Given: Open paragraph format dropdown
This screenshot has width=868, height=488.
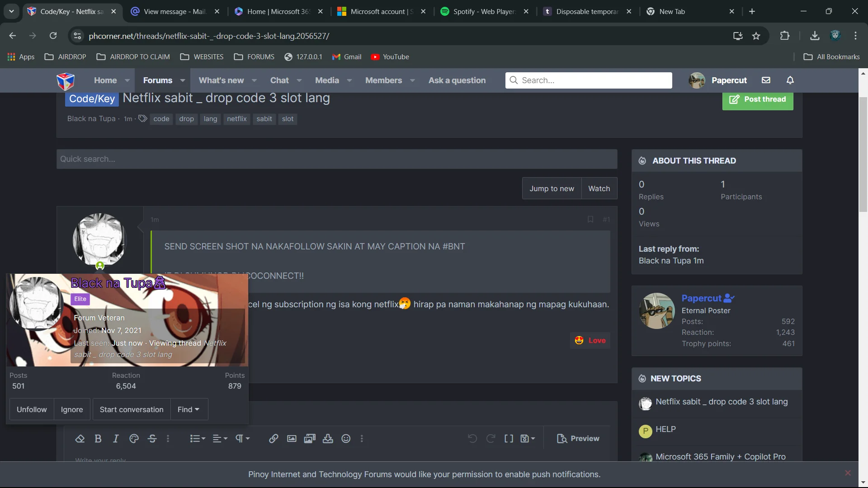Looking at the screenshot, I should (243, 439).
